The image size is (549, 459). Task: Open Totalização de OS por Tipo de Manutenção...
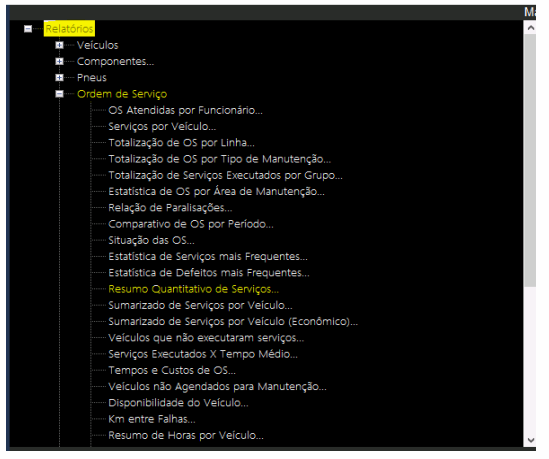[x=220, y=159]
